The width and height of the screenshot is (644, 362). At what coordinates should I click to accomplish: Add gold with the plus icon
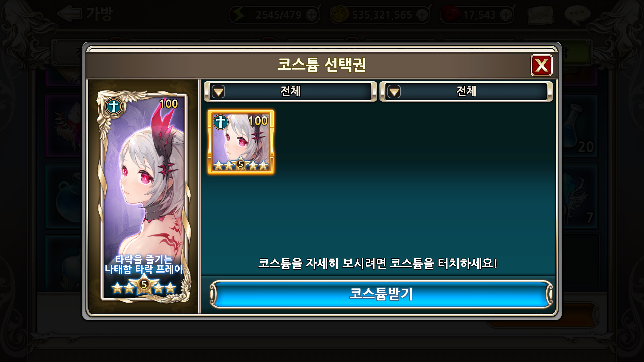pos(422,15)
